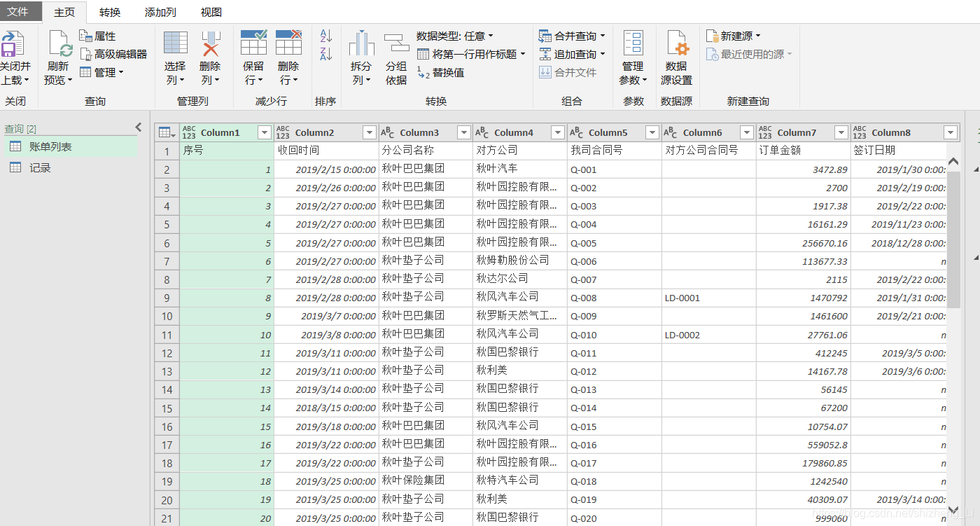The height and width of the screenshot is (526, 980).
Task: Open the Column1 filter dropdown
Action: coord(265,132)
